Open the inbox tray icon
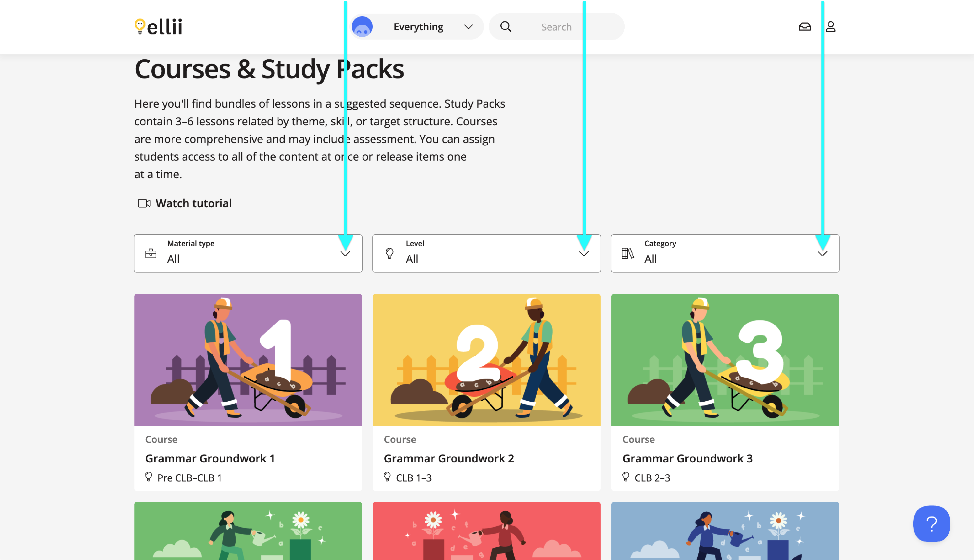 pos(804,27)
